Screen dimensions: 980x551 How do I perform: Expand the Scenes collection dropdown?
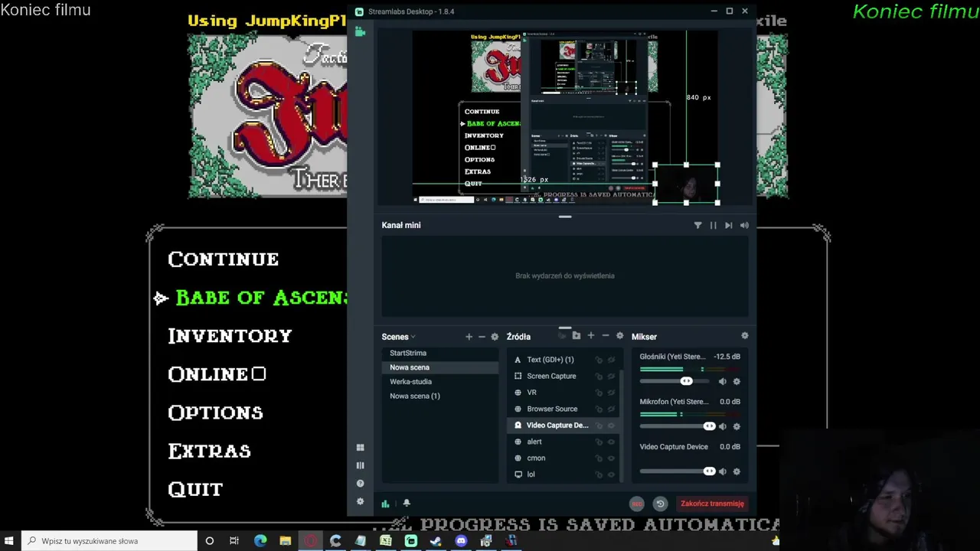399,337
